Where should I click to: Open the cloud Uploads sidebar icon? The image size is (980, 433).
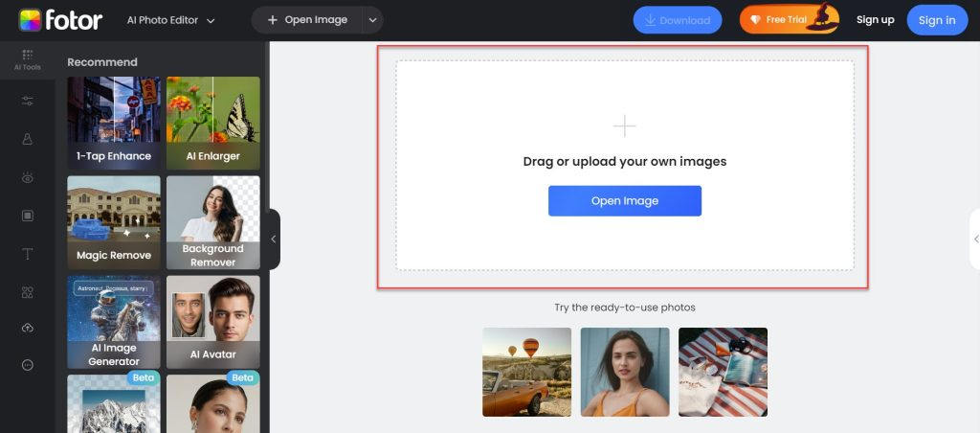(28, 328)
